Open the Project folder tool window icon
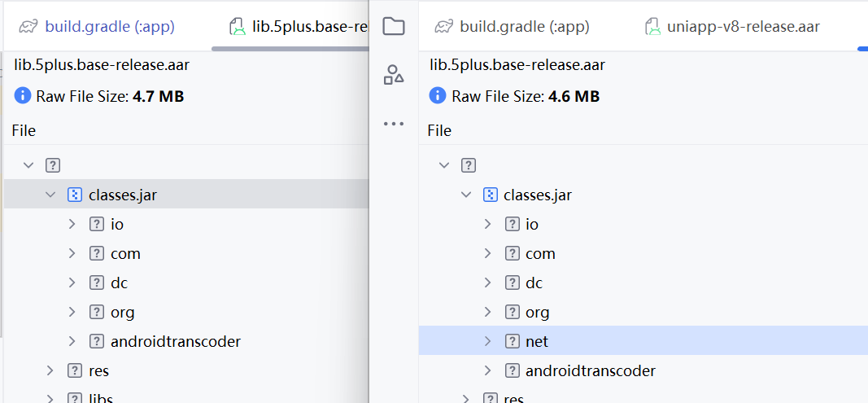The image size is (868, 403). (x=394, y=27)
